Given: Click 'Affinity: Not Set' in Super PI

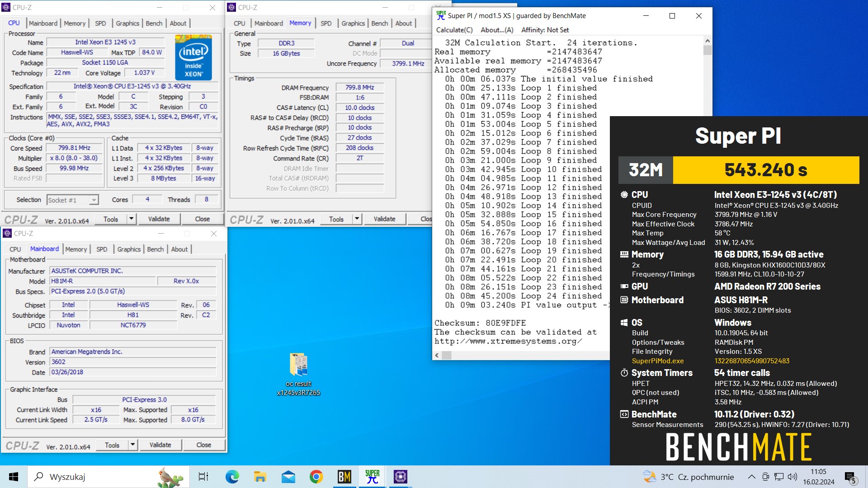Looking at the screenshot, I should 545,30.
